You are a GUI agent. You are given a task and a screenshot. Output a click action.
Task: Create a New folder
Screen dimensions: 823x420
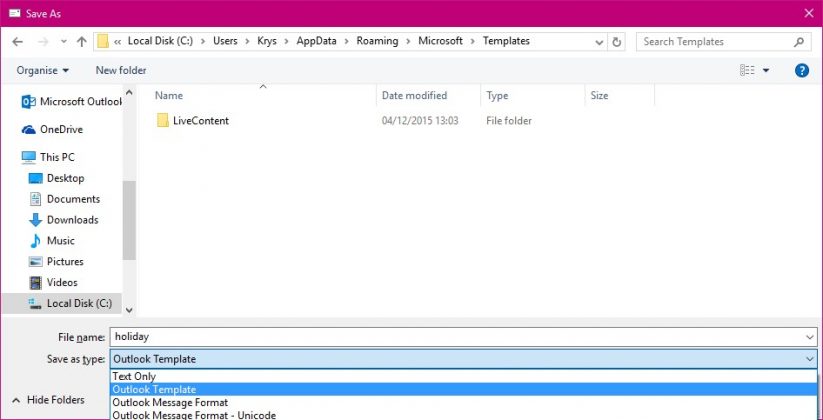pyautogui.click(x=121, y=70)
